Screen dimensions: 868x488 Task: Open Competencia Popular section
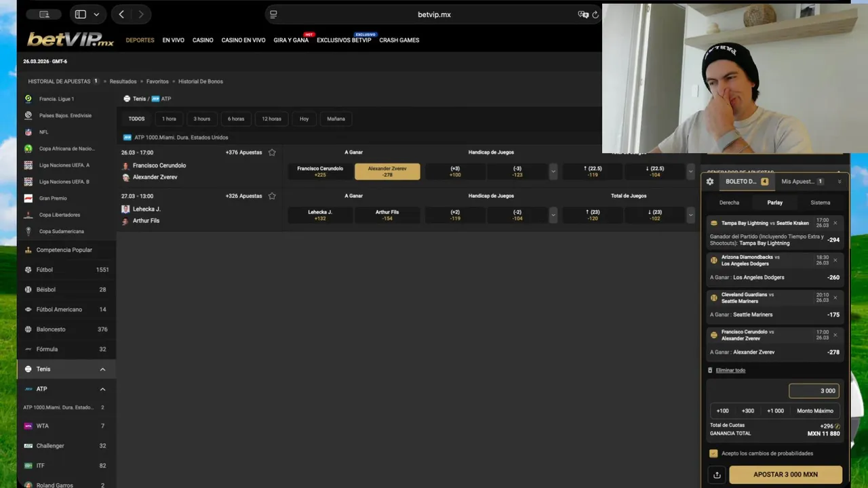(x=66, y=250)
